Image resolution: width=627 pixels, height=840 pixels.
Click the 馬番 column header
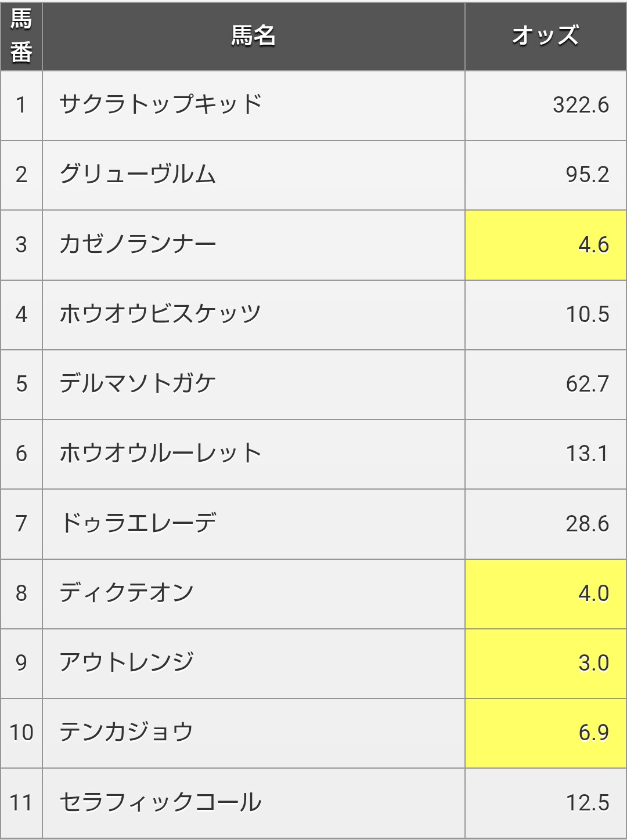pos(21,36)
